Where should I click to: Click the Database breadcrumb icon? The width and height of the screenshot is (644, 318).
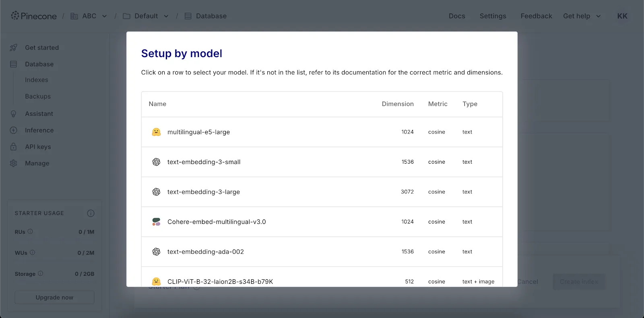coord(188,16)
